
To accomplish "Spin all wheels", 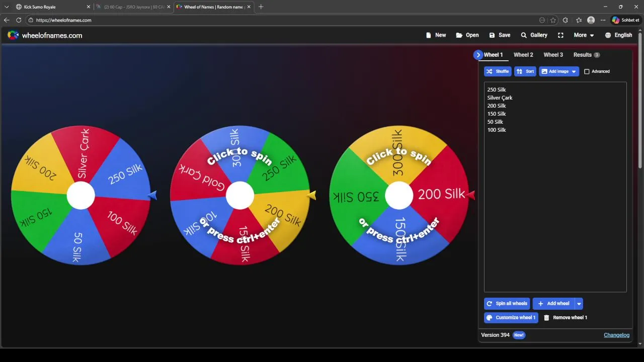I will coord(507,304).
